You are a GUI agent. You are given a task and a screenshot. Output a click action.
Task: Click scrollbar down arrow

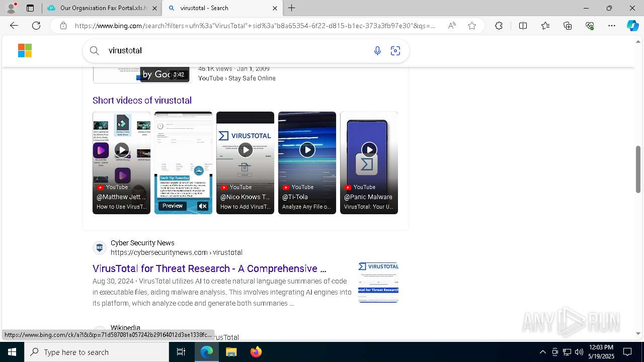[x=638, y=334]
